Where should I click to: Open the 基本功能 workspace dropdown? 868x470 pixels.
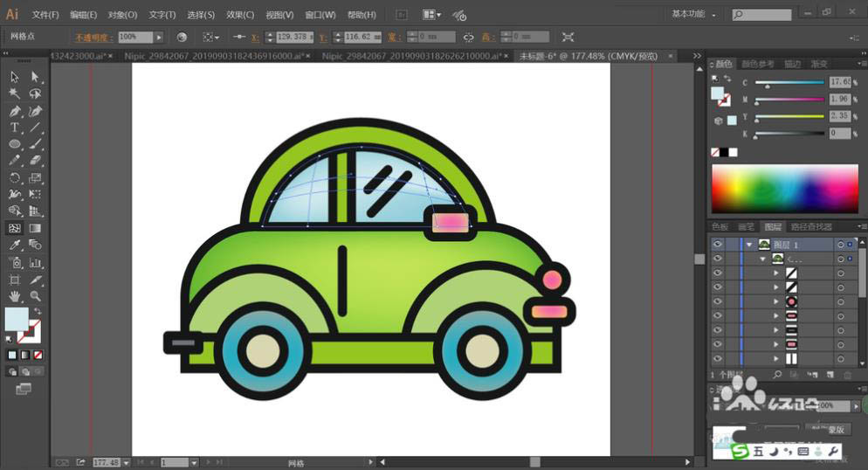pos(695,15)
